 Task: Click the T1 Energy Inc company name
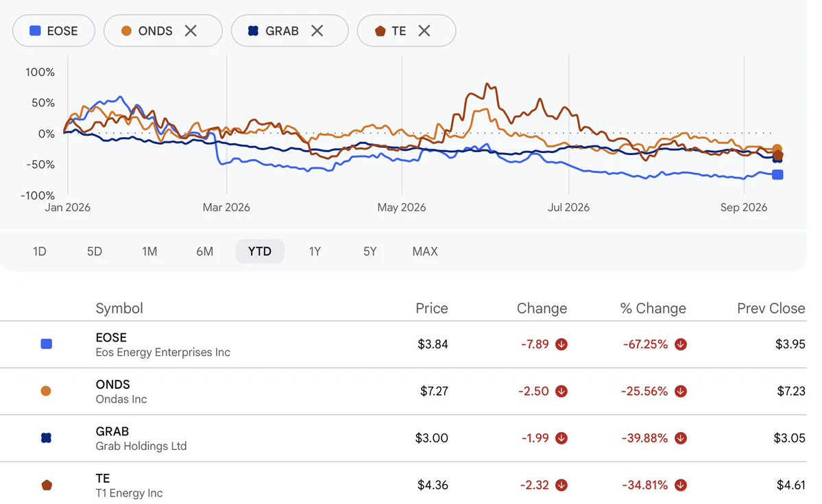(129, 493)
